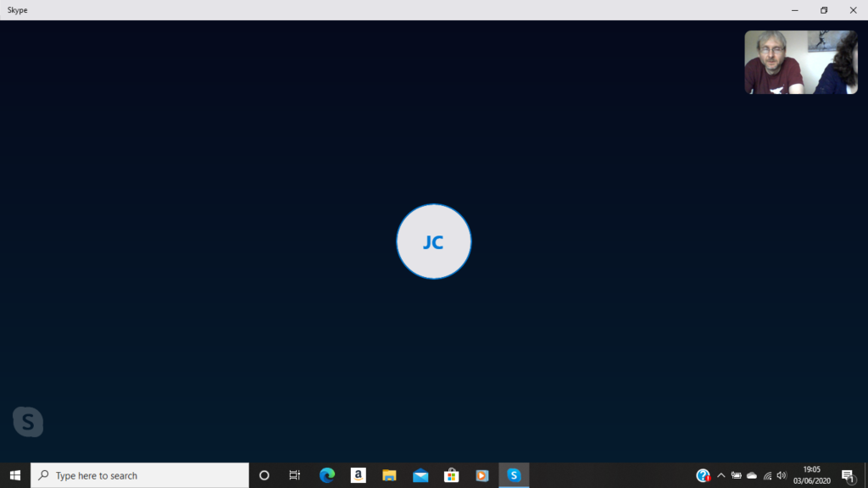The height and width of the screenshot is (488, 868).
Task: Open the Wi-Fi network flyout
Action: pos(767,475)
